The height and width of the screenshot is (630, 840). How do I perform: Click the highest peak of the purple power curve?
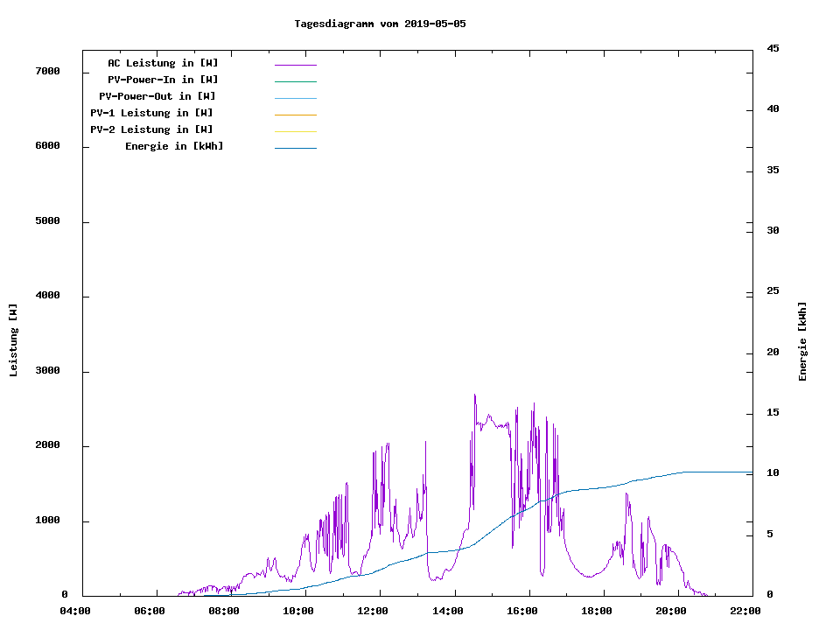click(474, 395)
